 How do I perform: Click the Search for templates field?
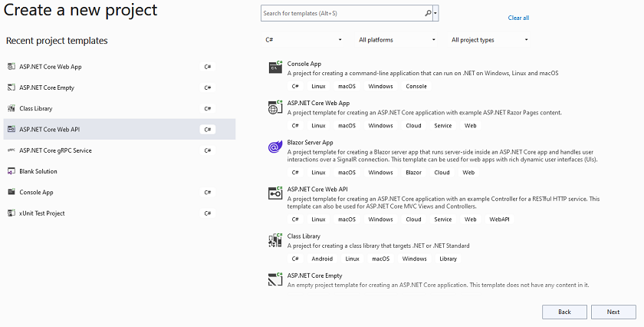(341, 13)
